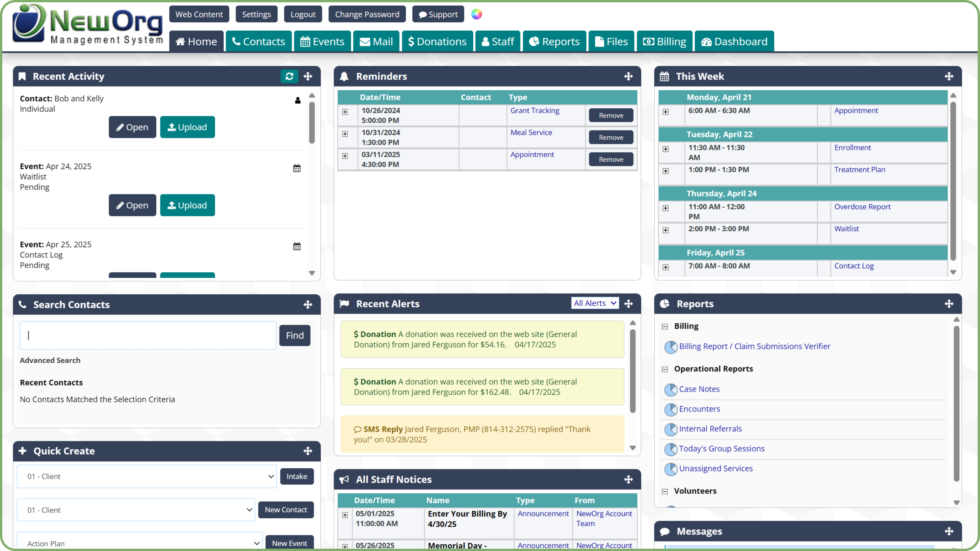Click move handle on This Week panel

[949, 77]
